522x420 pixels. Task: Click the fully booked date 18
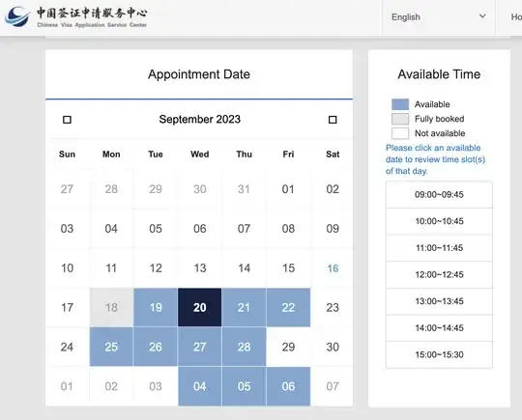coord(111,307)
